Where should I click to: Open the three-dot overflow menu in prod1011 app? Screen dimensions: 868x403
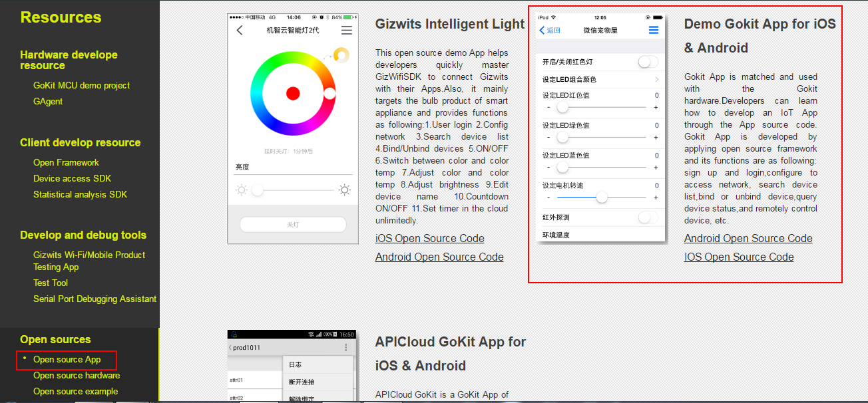click(345, 347)
